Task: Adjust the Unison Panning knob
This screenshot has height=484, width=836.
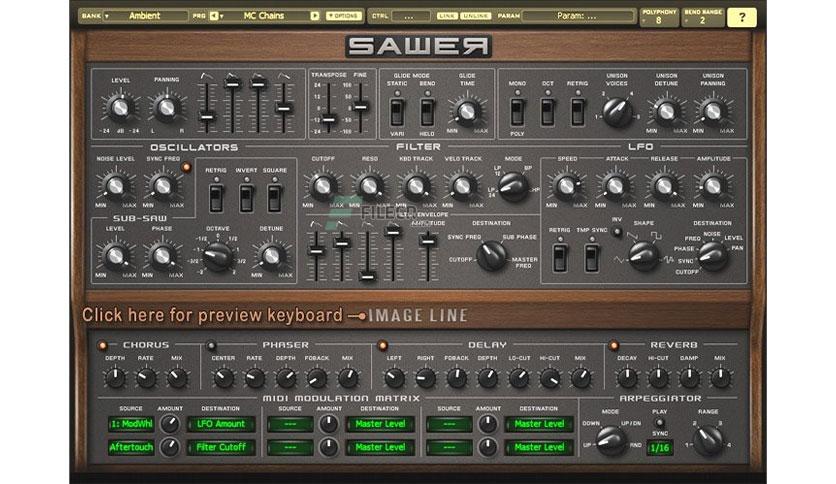Action: tap(713, 111)
